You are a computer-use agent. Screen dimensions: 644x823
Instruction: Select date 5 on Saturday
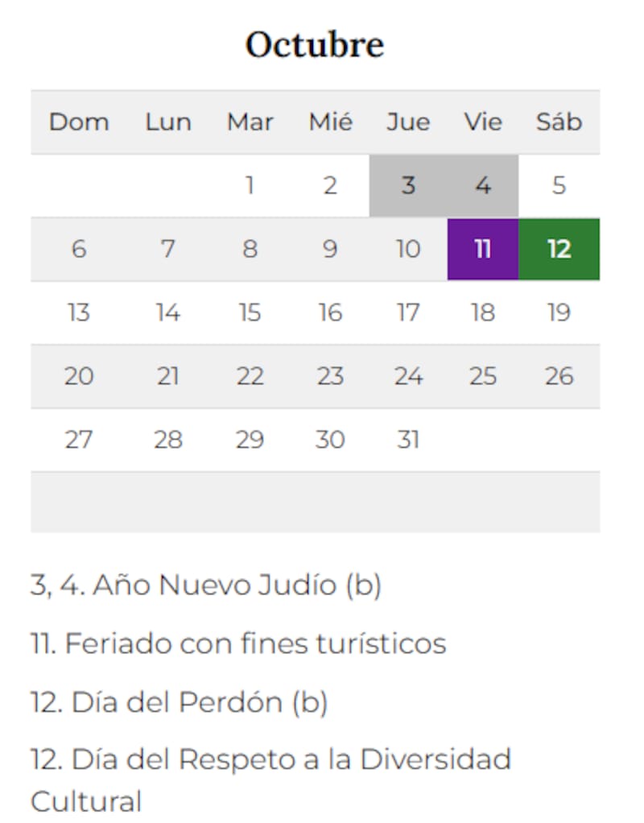point(559,186)
